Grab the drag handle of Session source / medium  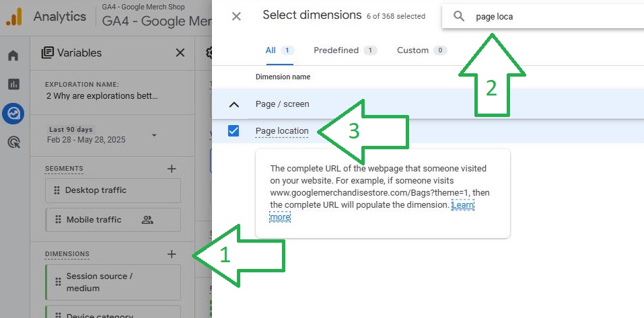coord(58,282)
